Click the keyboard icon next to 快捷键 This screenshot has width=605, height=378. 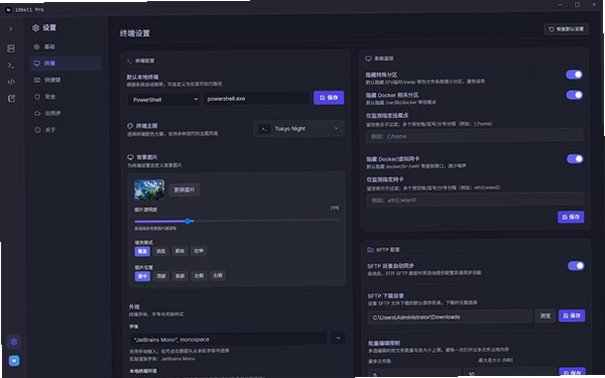tap(37, 80)
